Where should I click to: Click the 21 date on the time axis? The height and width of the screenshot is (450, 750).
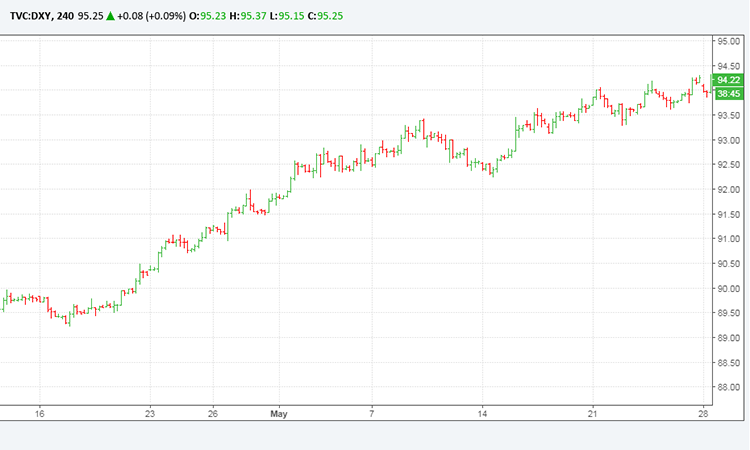(x=593, y=413)
